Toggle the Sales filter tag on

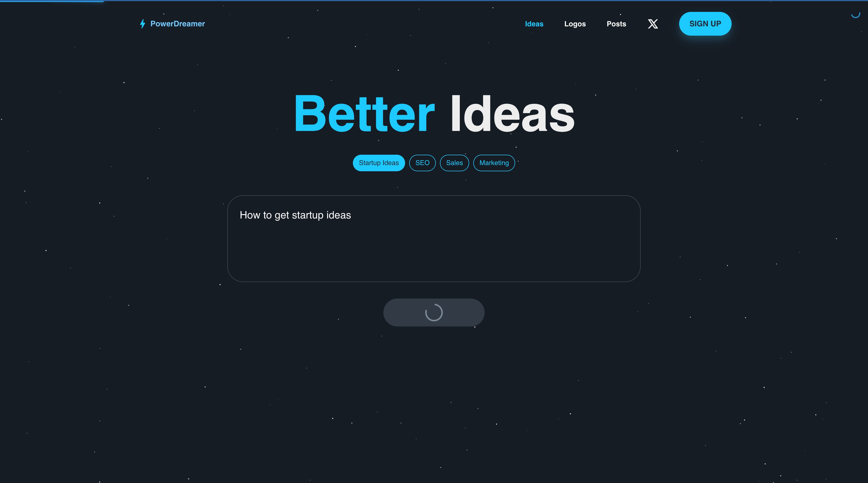pyautogui.click(x=454, y=162)
